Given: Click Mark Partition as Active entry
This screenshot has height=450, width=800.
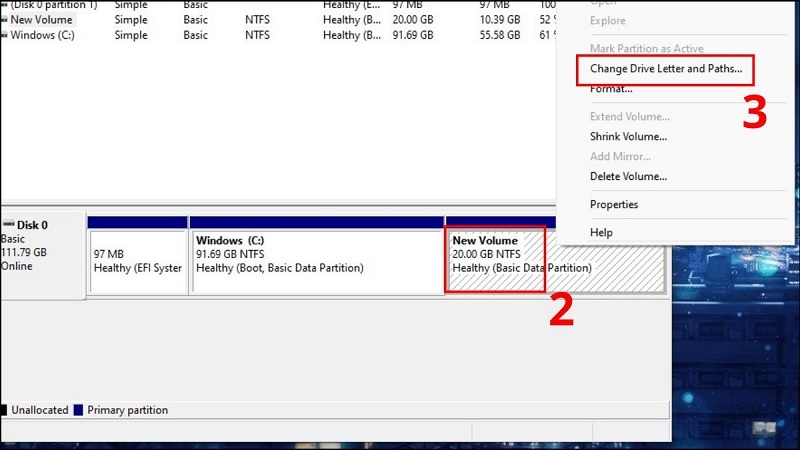Looking at the screenshot, I should tap(646, 49).
